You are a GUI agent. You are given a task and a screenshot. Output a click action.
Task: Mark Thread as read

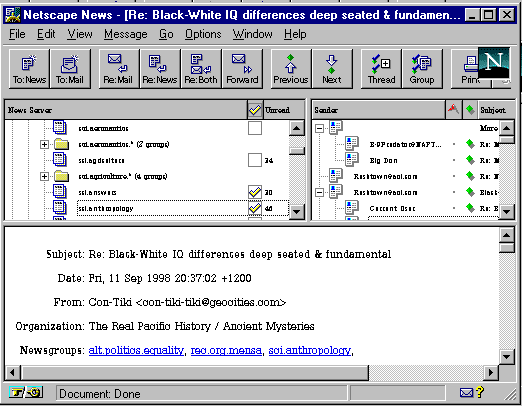(x=381, y=69)
